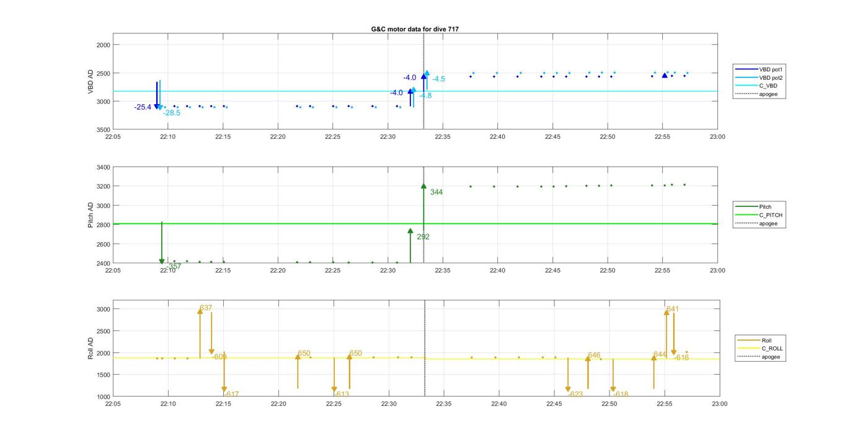
Task: Click the title 'G&C motor data for dive 717'
Action: coord(415,29)
